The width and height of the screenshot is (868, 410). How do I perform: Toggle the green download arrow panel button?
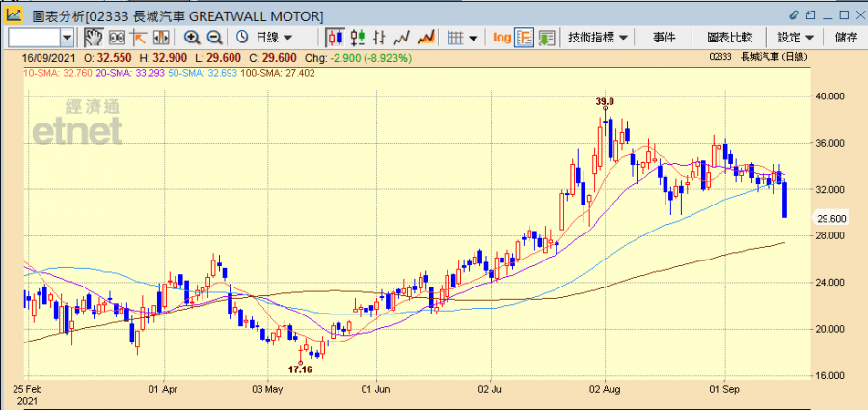tap(547, 37)
